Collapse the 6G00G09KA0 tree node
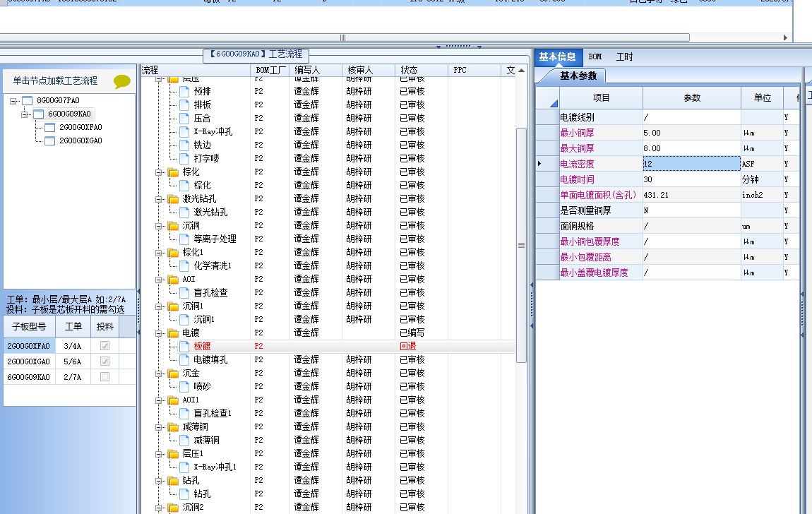Screen dimensions: 812x514 click(x=24, y=114)
